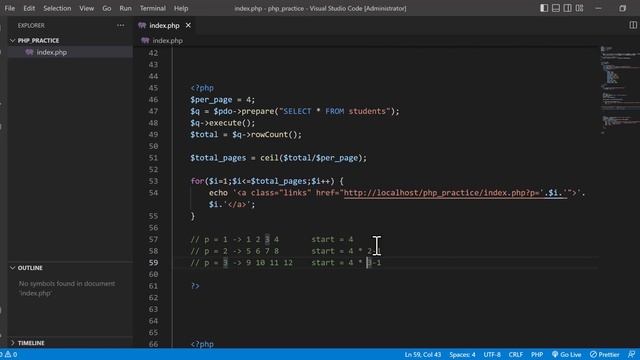Open the Help menu
640x360 pixels.
point(181,8)
